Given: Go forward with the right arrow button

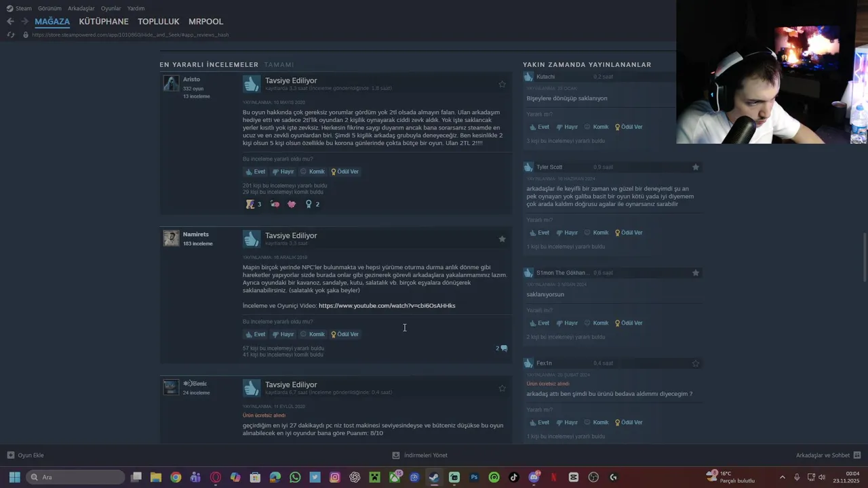Looking at the screenshot, I should pyautogui.click(x=24, y=21).
